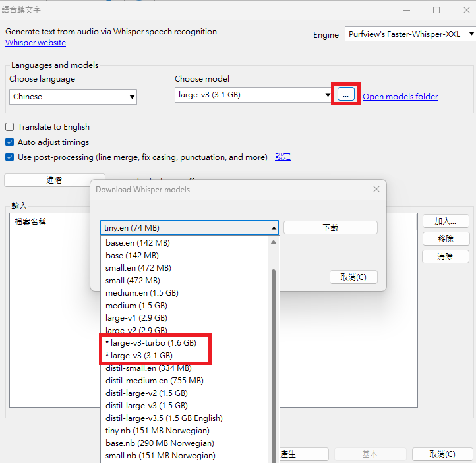476x463 pixels.
Task: Click Open models folder link
Action: coord(400,97)
